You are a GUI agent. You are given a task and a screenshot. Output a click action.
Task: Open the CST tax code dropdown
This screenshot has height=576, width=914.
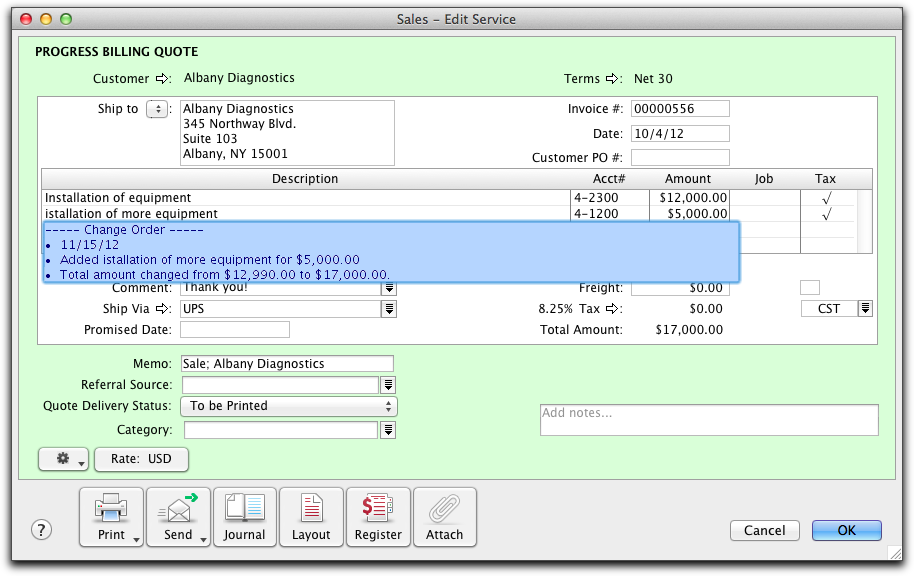[865, 309]
